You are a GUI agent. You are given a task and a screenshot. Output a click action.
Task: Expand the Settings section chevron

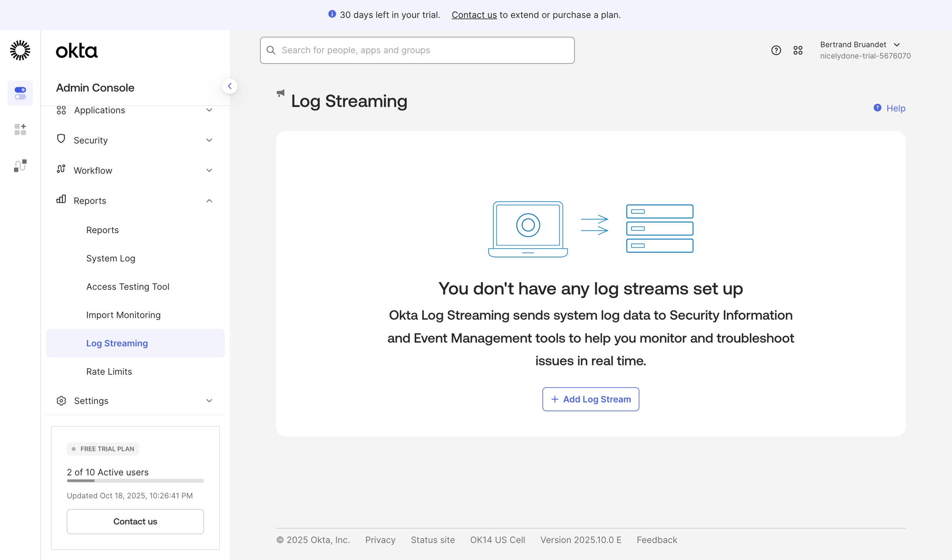pos(209,401)
